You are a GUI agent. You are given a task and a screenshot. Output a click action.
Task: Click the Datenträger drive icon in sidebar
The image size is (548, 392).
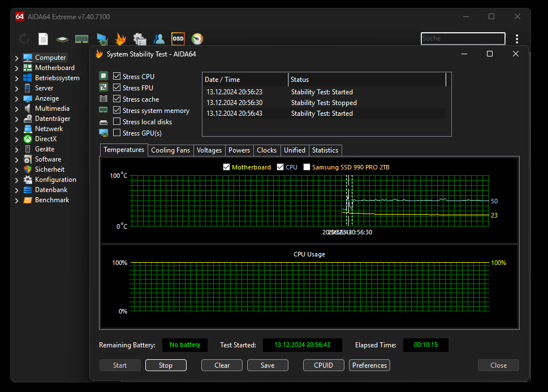point(28,119)
